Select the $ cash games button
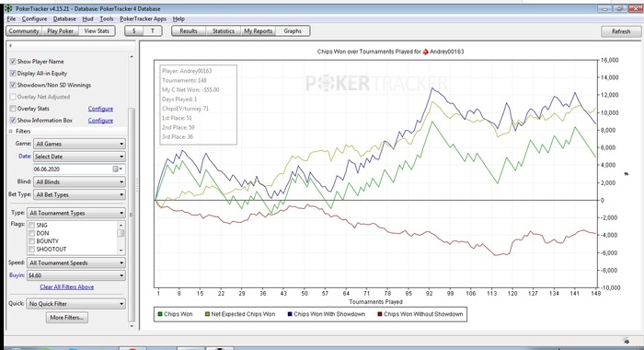The image size is (644, 350). coord(134,30)
